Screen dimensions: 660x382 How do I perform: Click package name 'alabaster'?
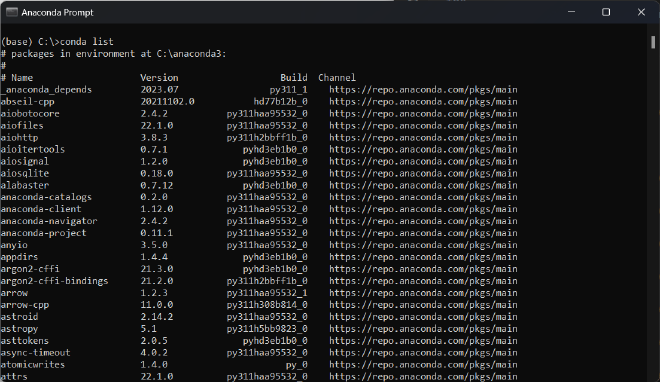[x=25, y=185]
